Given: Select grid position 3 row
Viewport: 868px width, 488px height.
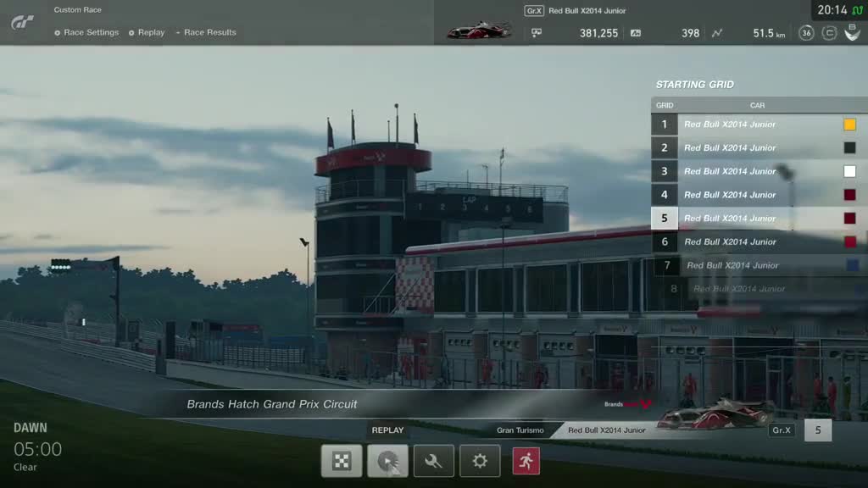Looking at the screenshot, I should (759, 171).
